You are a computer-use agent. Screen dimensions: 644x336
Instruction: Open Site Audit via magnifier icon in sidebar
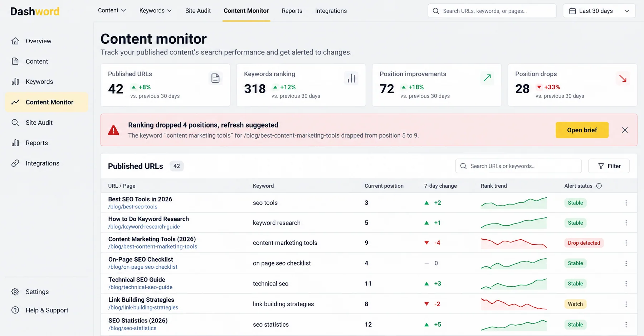point(15,123)
